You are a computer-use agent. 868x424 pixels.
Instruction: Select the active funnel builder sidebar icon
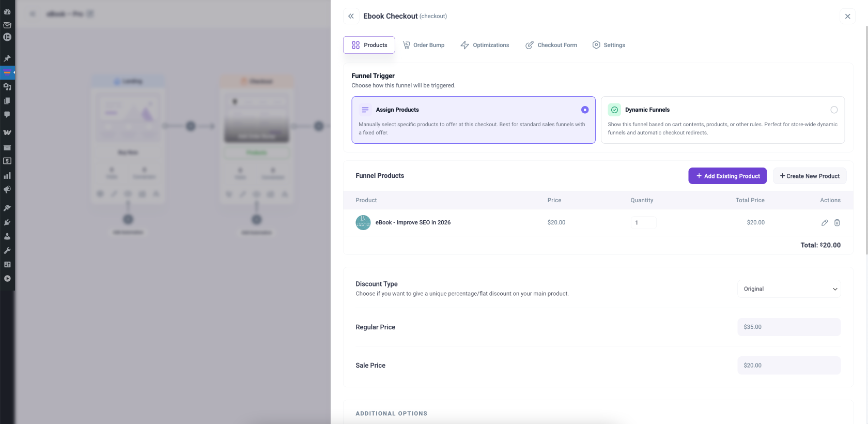(7, 72)
